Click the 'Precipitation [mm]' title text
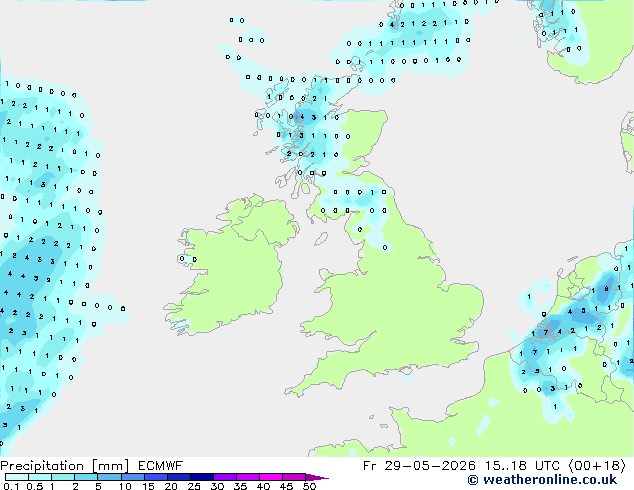Image resolution: width=634 pixels, height=490 pixels. coord(64,466)
